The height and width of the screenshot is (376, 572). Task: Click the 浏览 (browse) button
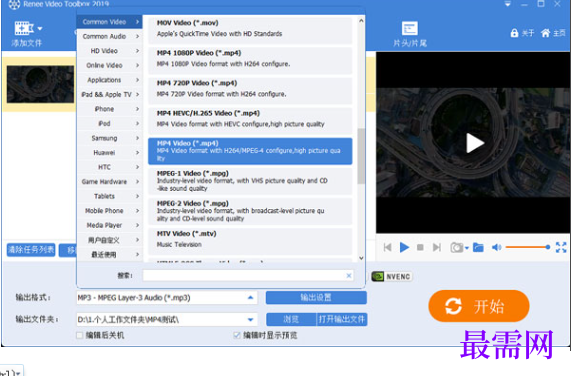tap(291, 319)
